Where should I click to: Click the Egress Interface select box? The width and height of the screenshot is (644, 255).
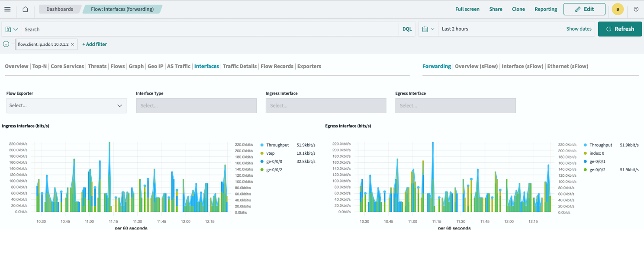tap(455, 105)
